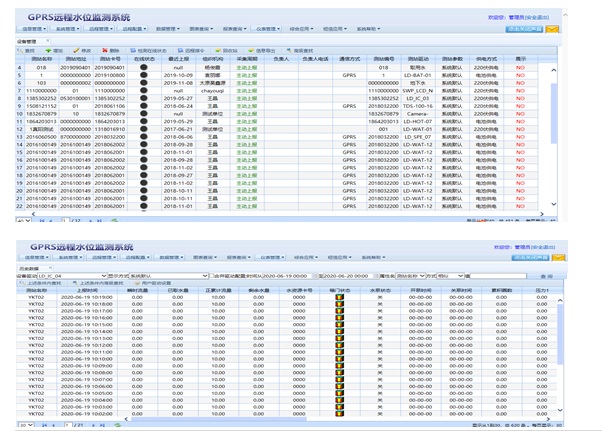Click 设备管理 table vertical scrollbar down arrow
602x431 pixels.
[x=554, y=204]
